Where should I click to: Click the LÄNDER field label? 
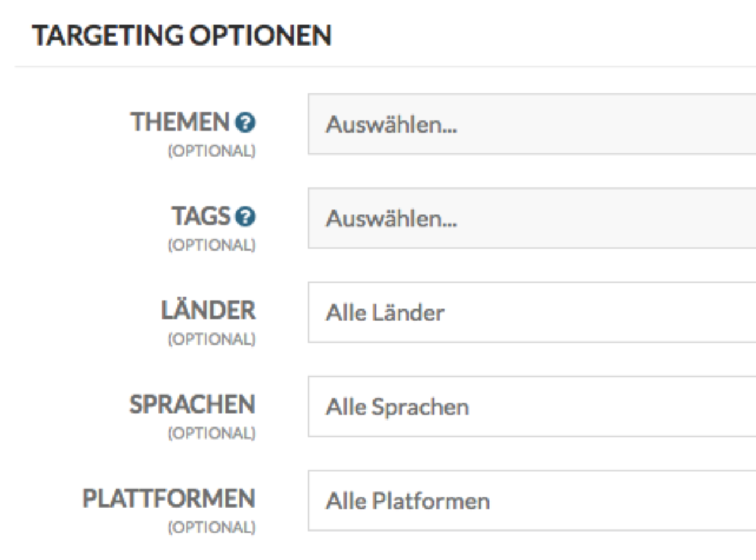(x=208, y=311)
